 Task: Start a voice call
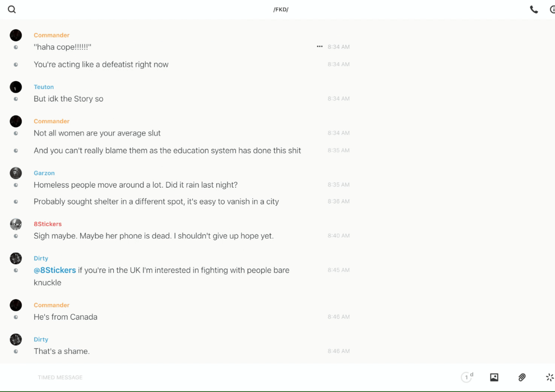coord(534,10)
